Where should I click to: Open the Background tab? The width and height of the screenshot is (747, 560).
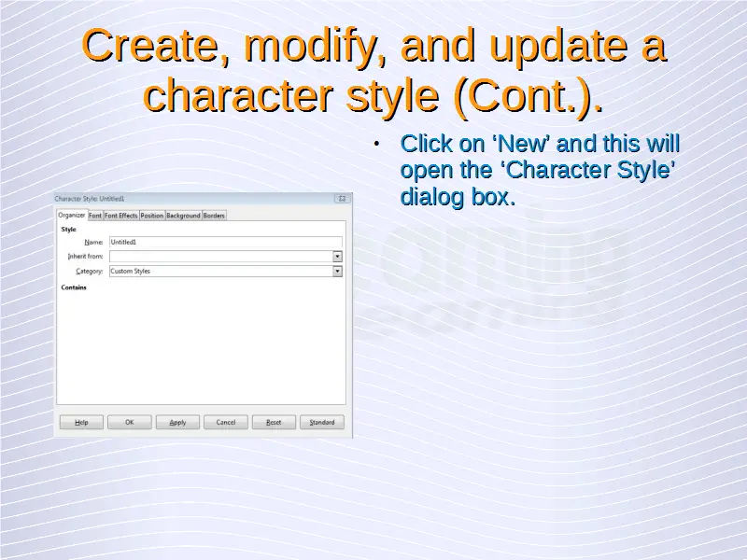(x=183, y=216)
